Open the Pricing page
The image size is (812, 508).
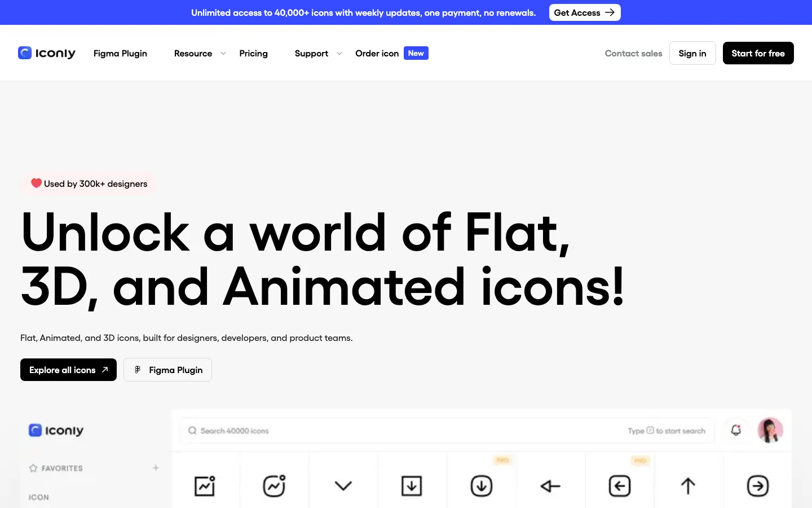tap(253, 53)
